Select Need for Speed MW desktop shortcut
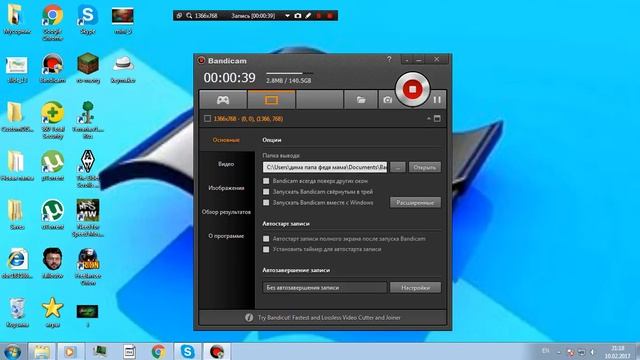640x360 pixels. point(88,218)
